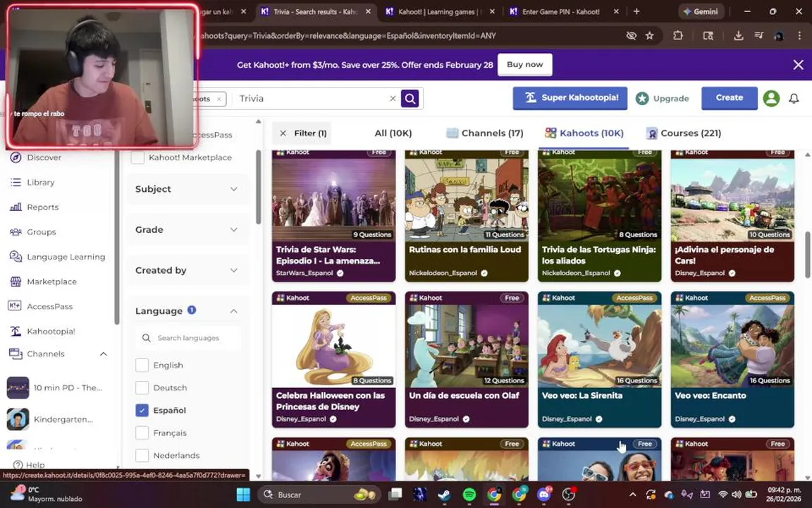812x508 pixels.
Task: Click the Search languages field
Action: pos(188,338)
